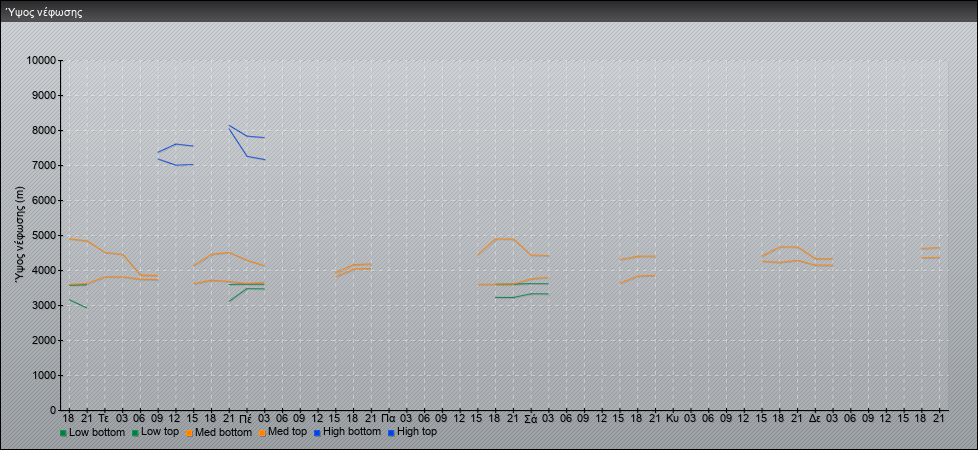Screen dimensions: 978x450
Task: Click the 4000 y-axis label
Action: coord(44,270)
